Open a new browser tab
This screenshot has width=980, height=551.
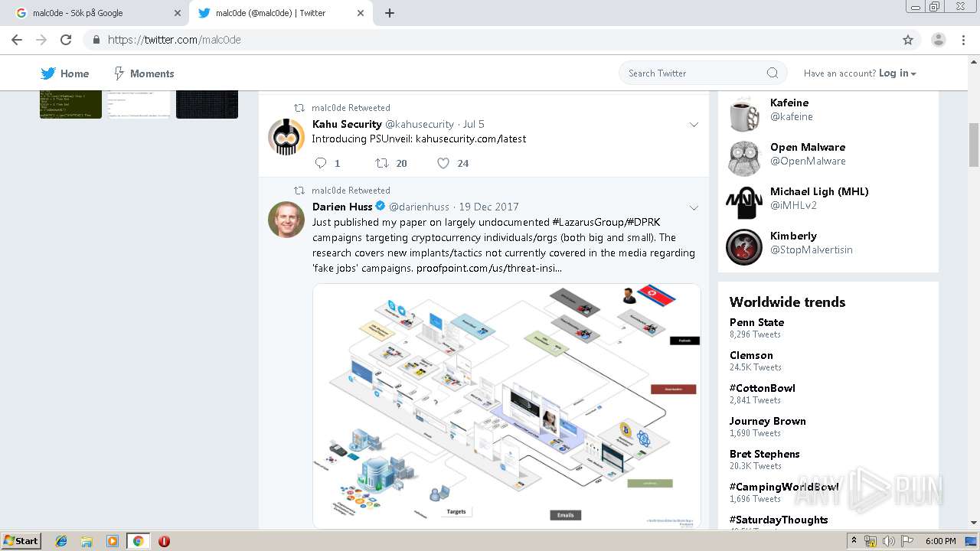pos(389,13)
